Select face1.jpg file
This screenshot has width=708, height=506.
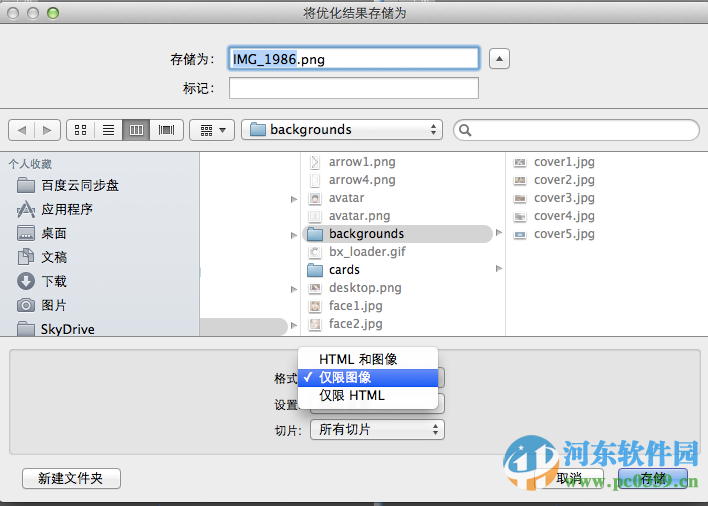(x=345, y=306)
